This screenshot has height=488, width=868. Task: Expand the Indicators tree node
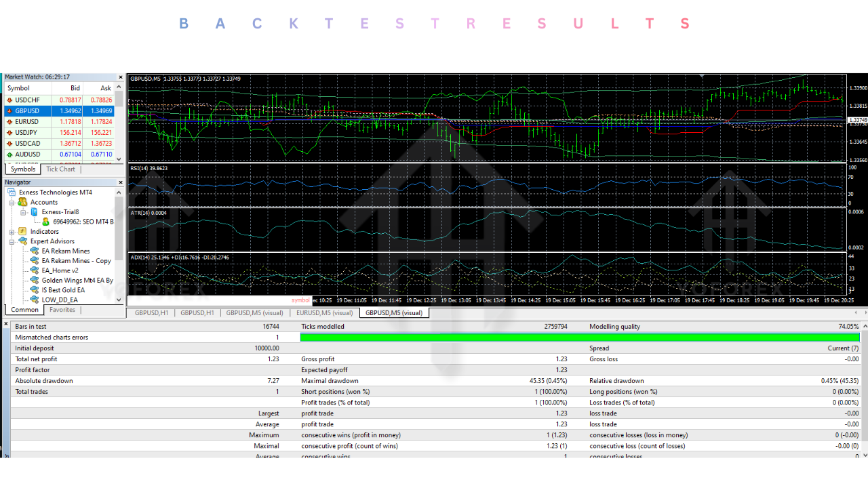pos(12,231)
